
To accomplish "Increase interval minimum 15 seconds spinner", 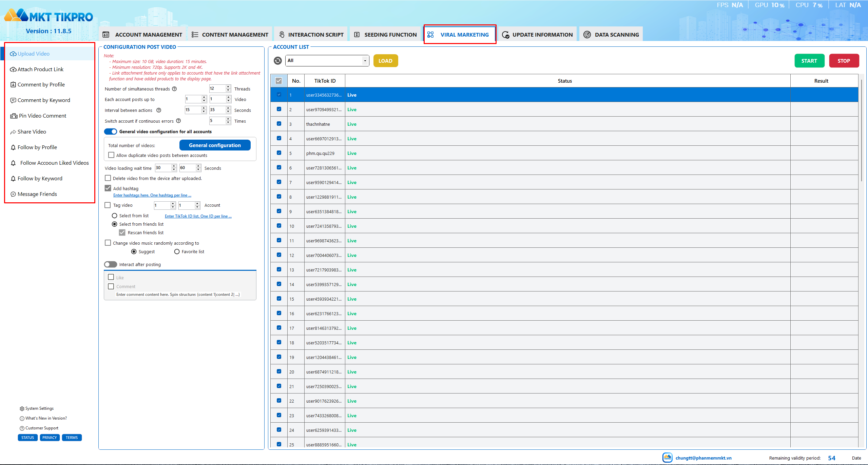I will coord(204,108).
